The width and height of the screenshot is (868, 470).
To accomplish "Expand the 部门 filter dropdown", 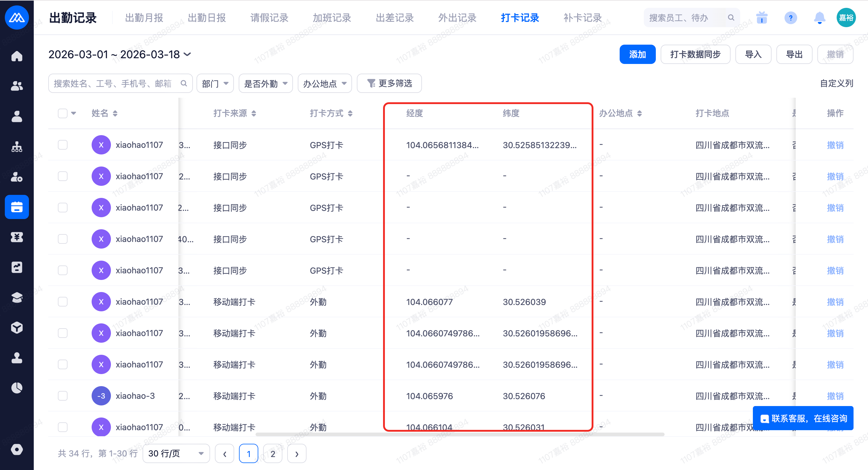I will click(x=215, y=83).
